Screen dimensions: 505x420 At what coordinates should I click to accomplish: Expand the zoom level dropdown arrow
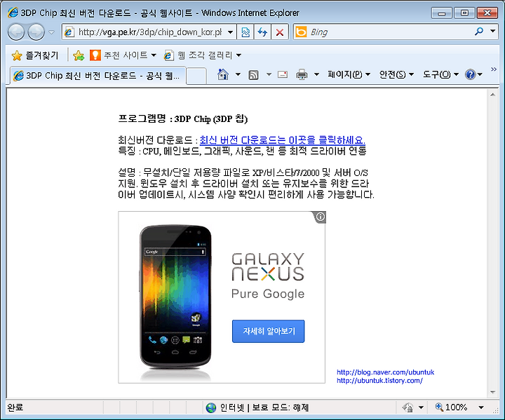(x=481, y=408)
